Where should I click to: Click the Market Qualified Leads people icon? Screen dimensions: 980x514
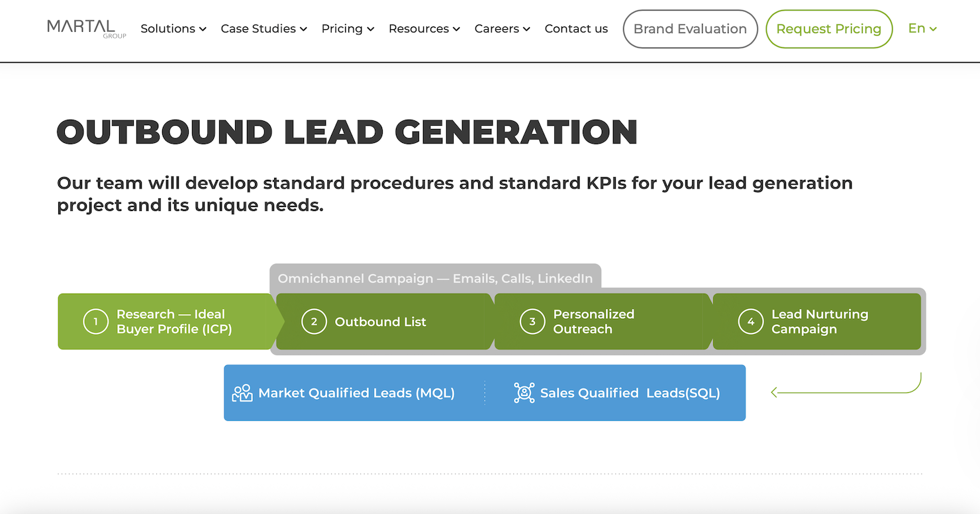(x=242, y=392)
